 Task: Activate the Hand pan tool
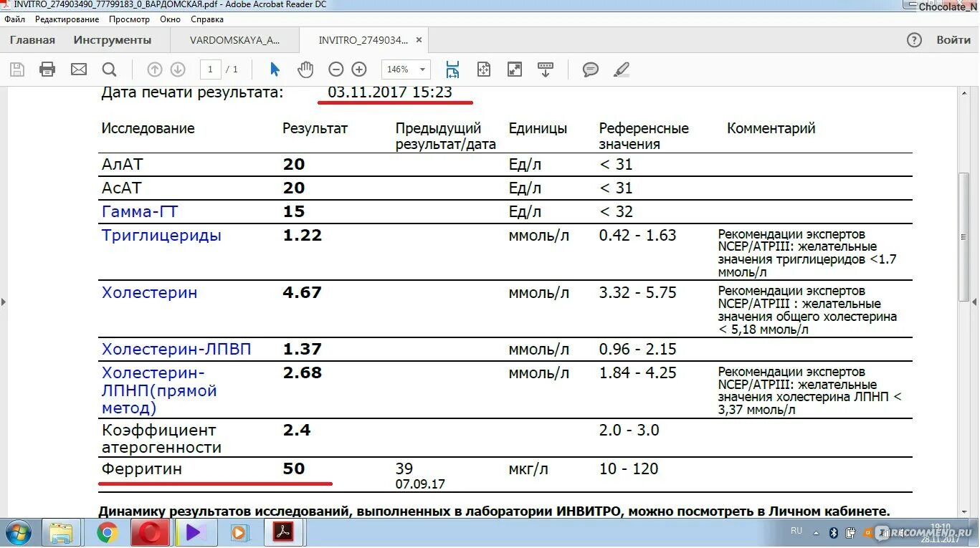[306, 69]
